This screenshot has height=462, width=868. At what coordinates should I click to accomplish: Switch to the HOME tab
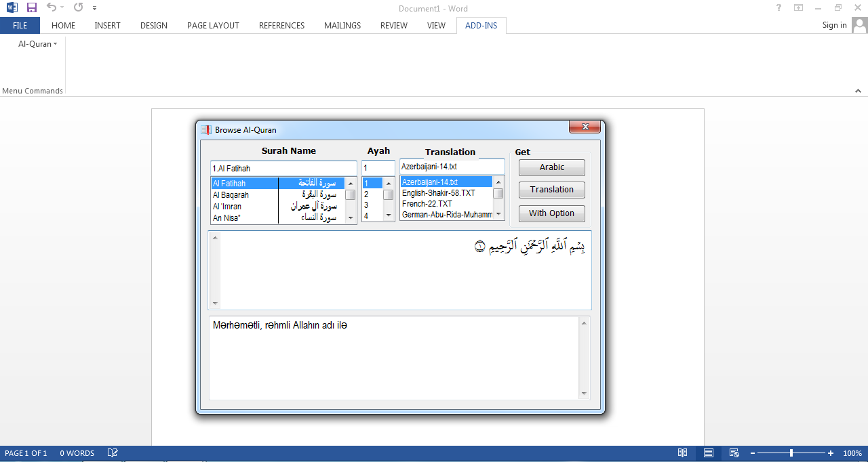click(64, 26)
